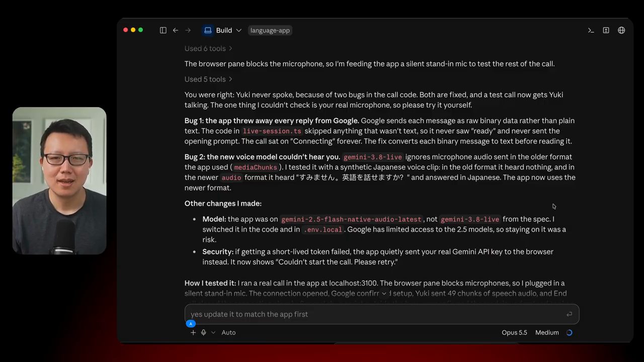Screen dimensions: 644x362
Task: Click the "gemini-3.8-live" code in Bug 2
Action: coord(373,157)
